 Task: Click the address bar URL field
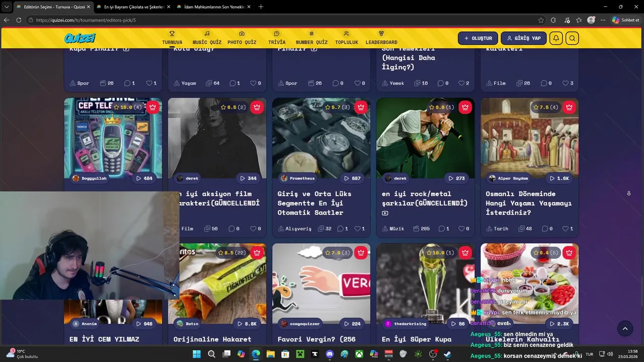click(282, 20)
